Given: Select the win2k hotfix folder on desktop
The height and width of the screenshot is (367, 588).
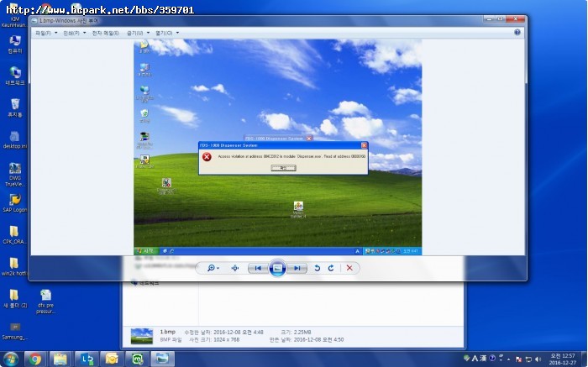Looking at the screenshot, I should point(14,267).
